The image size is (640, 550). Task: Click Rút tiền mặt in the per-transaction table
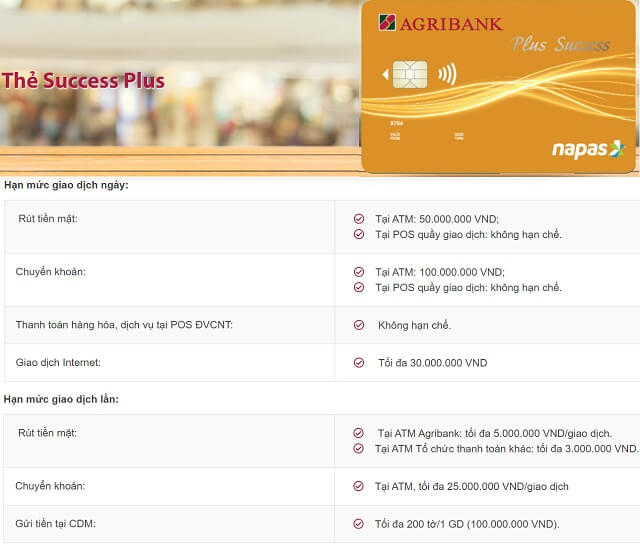47,432
